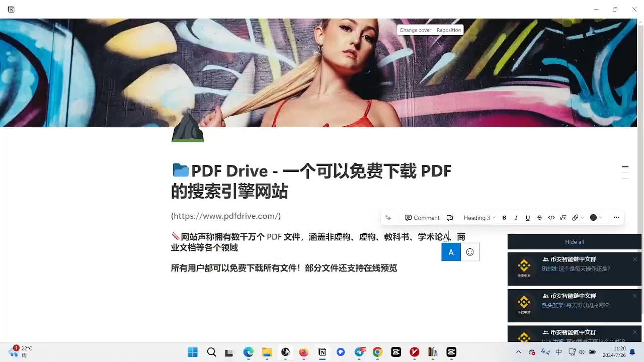Dismiss the third Binance group notification

pyautogui.click(x=635, y=332)
